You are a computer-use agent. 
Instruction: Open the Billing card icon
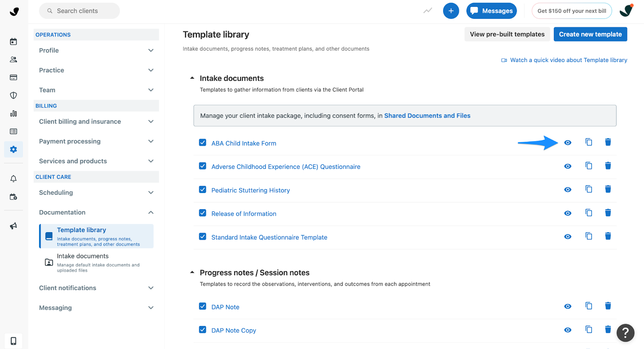[13, 77]
